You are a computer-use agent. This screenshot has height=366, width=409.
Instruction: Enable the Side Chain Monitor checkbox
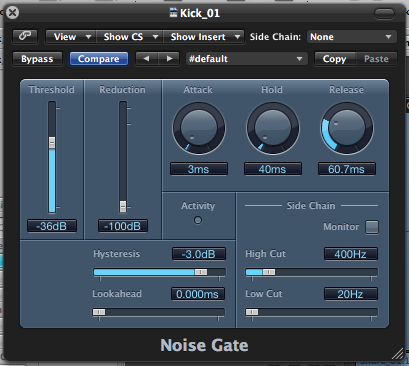(372, 227)
